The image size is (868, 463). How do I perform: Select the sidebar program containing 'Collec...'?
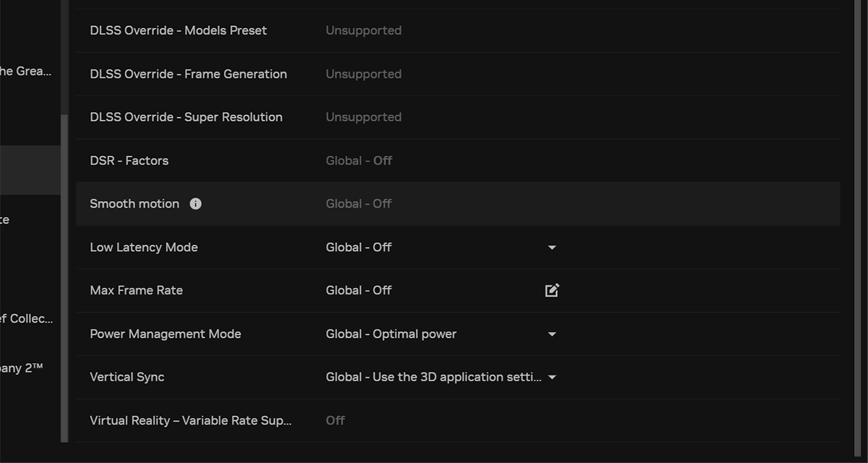coord(26,318)
